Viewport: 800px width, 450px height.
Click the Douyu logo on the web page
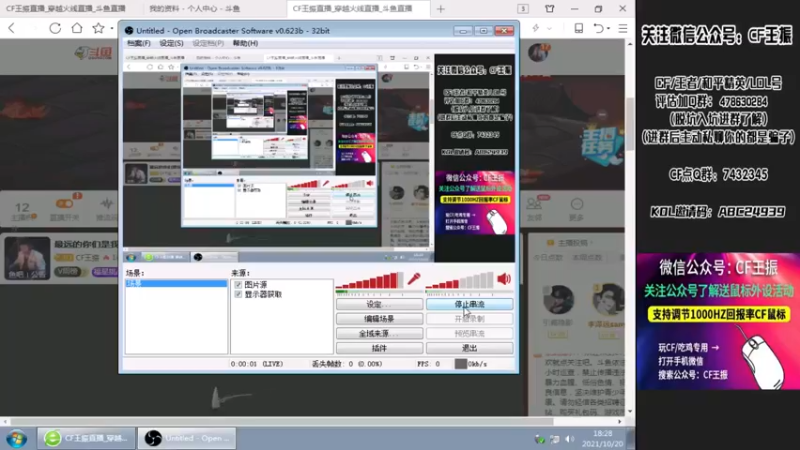(x=93, y=53)
